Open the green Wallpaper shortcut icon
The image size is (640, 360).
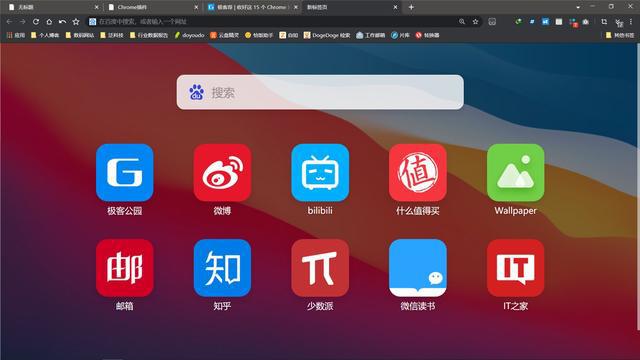[516, 172]
